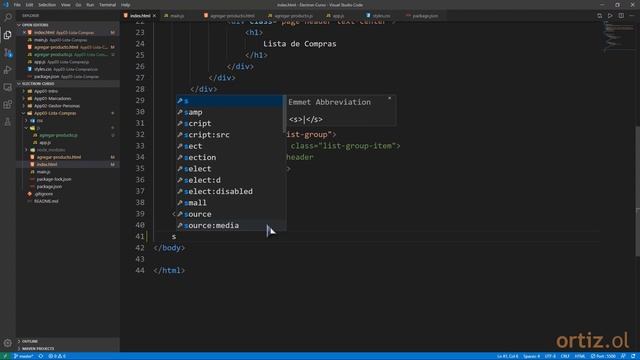Open the Go menu
The height and width of the screenshot is (360, 640).
[78, 5]
